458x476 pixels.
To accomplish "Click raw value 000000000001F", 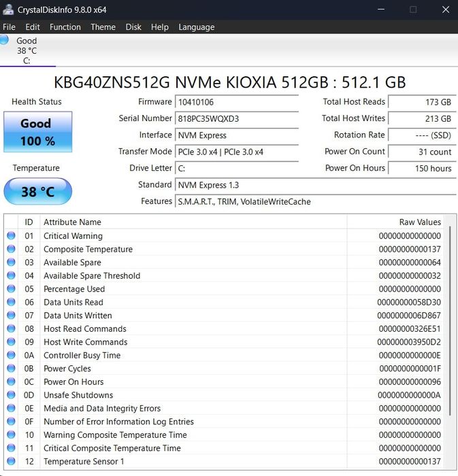I will [x=410, y=369].
